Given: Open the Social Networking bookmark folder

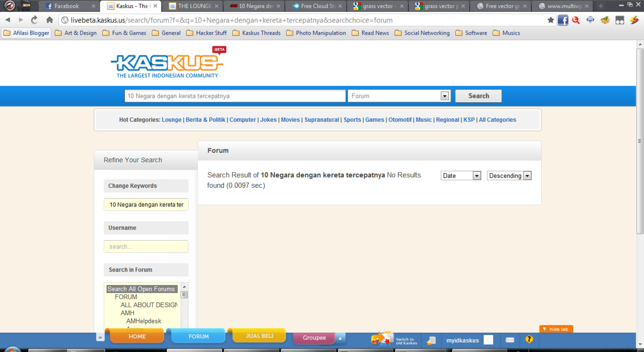Looking at the screenshot, I should (422, 33).
